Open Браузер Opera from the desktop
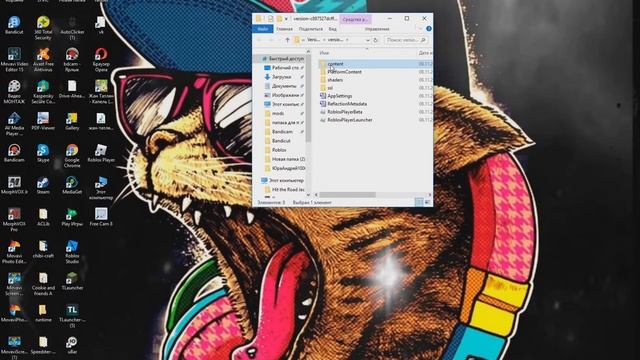Screen dimensions: 640x360 click(x=101, y=60)
